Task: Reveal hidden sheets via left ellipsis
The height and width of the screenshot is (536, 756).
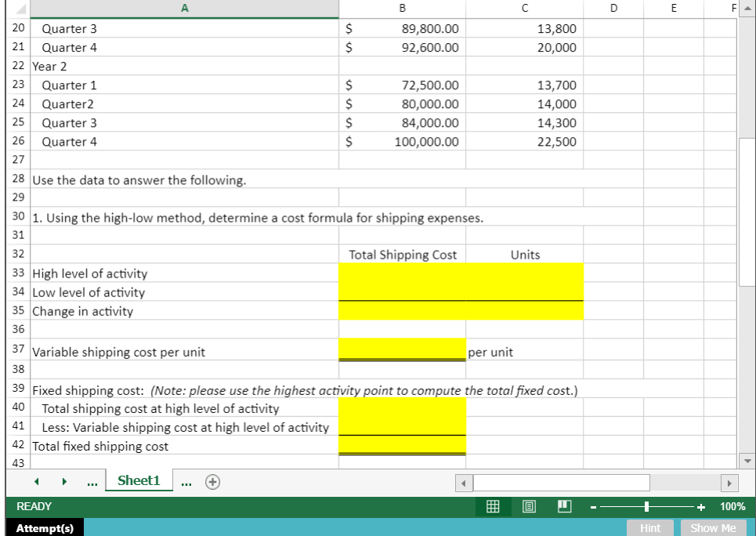Action: point(92,482)
